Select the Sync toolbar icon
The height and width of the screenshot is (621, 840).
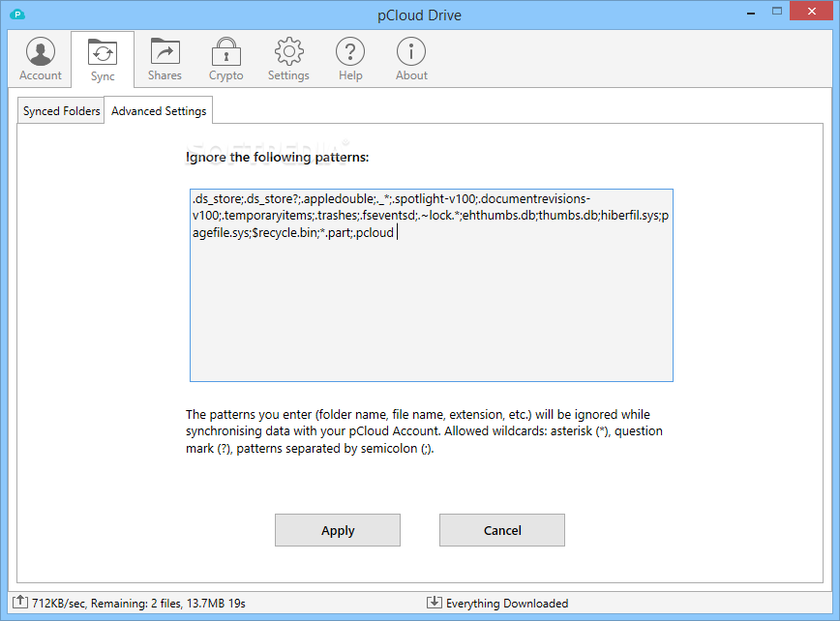tap(103, 59)
